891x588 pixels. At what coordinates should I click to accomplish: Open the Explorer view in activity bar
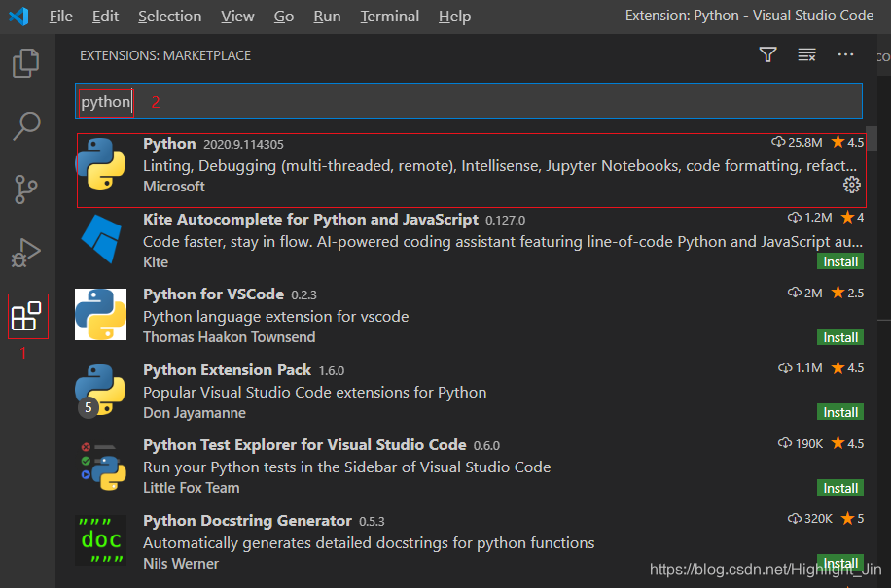26,63
